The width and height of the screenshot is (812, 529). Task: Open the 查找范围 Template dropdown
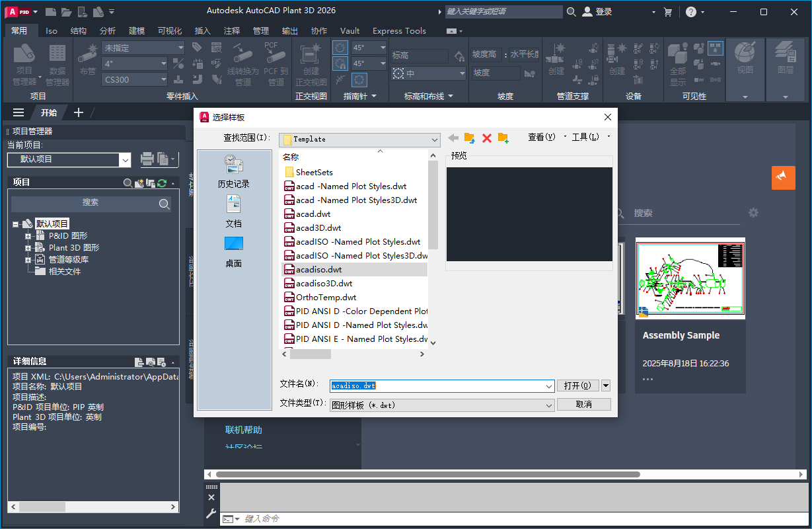tap(435, 140)
